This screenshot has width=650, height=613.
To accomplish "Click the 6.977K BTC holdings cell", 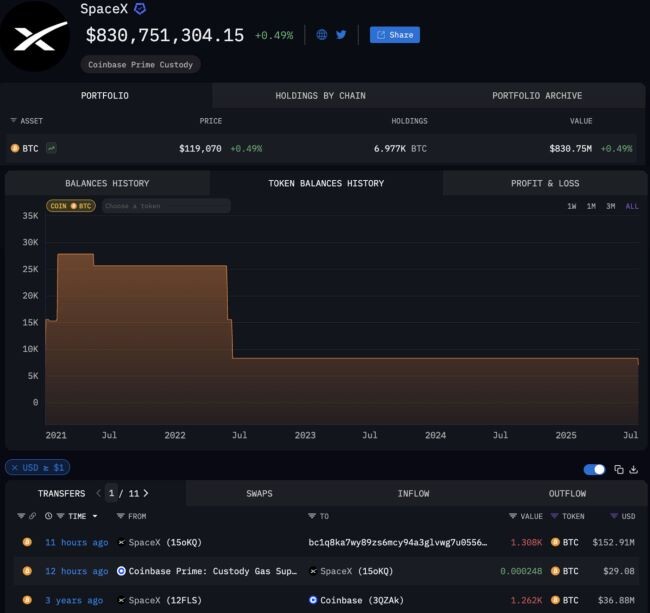I will [400, 148].
